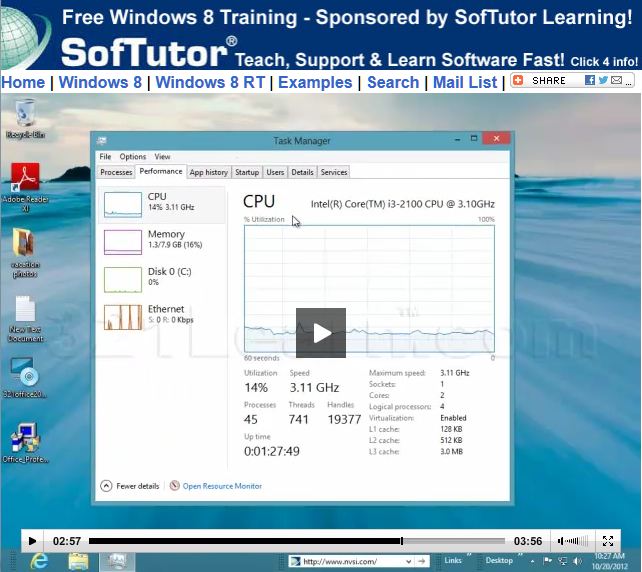The height and width of the screenshot is (572, 642).
Task: Click the Action Center flag tray icon
Action: click(548, 561)
